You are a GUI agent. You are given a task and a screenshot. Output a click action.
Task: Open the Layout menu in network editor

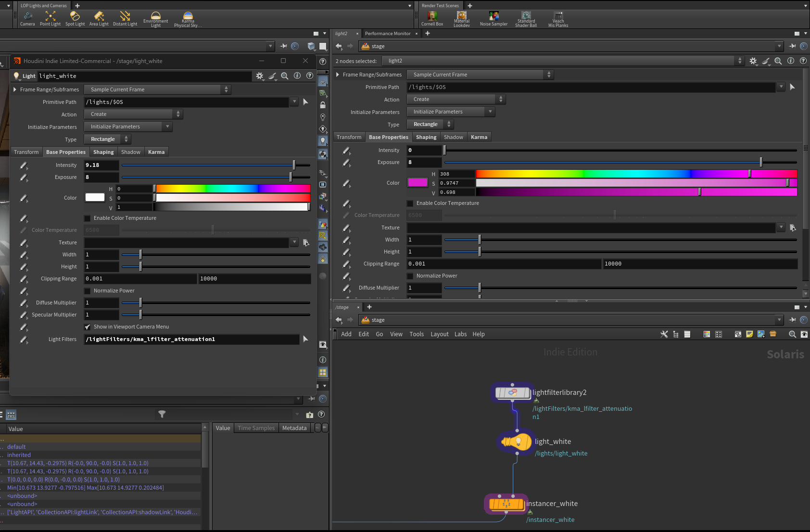(x=439, y=334)
